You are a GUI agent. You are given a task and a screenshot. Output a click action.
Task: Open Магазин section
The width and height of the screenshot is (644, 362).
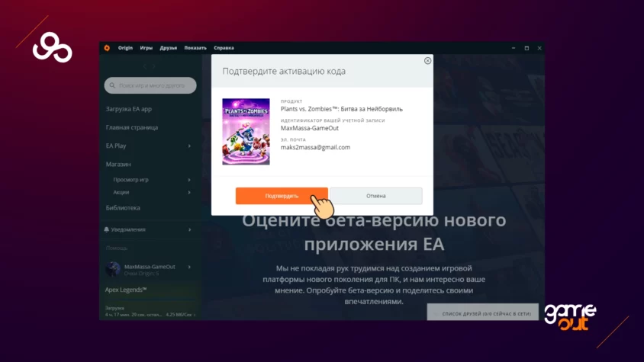118,164
